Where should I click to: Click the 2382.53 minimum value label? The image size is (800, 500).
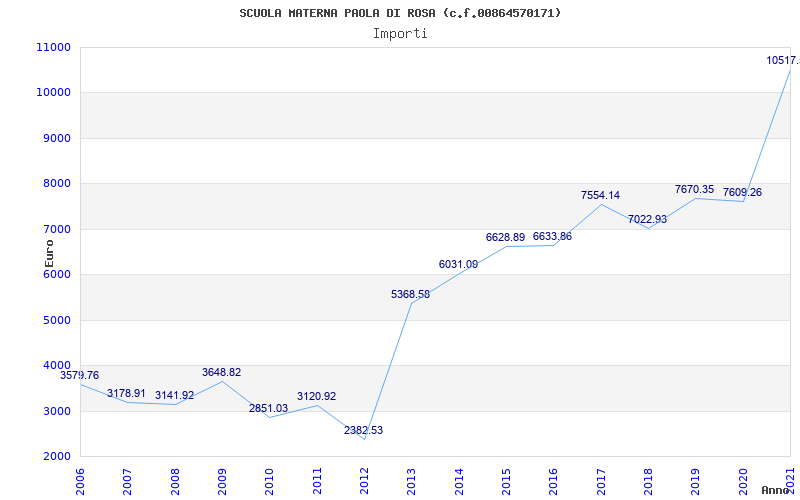tap(363, 430)
